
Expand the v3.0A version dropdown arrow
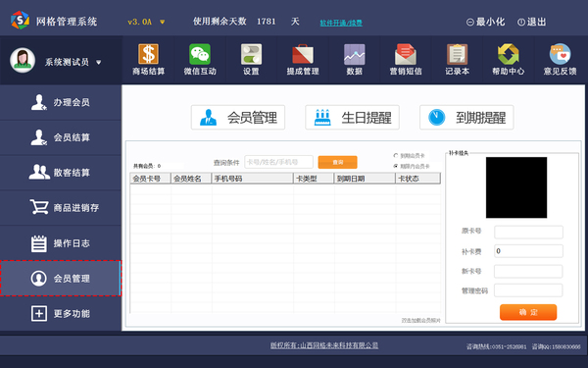tap(163, 23)
